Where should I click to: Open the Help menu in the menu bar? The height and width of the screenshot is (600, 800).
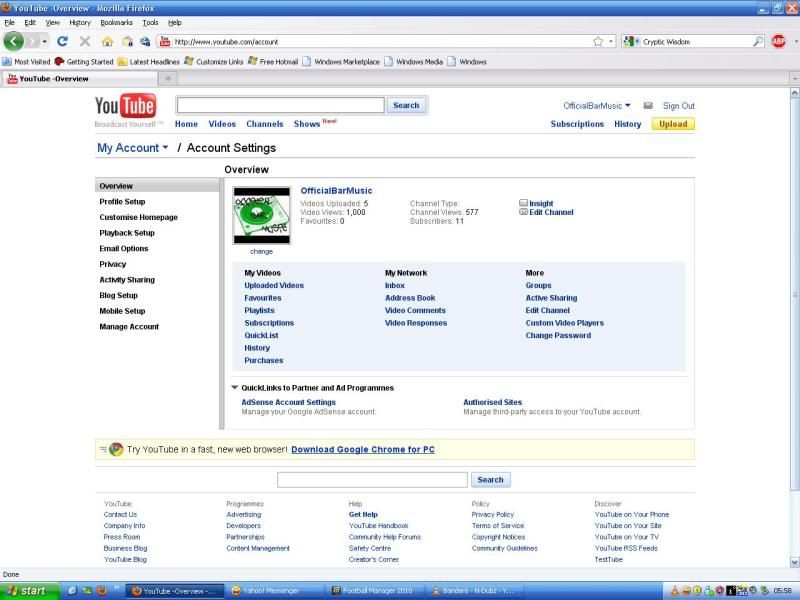click(174, 22)
